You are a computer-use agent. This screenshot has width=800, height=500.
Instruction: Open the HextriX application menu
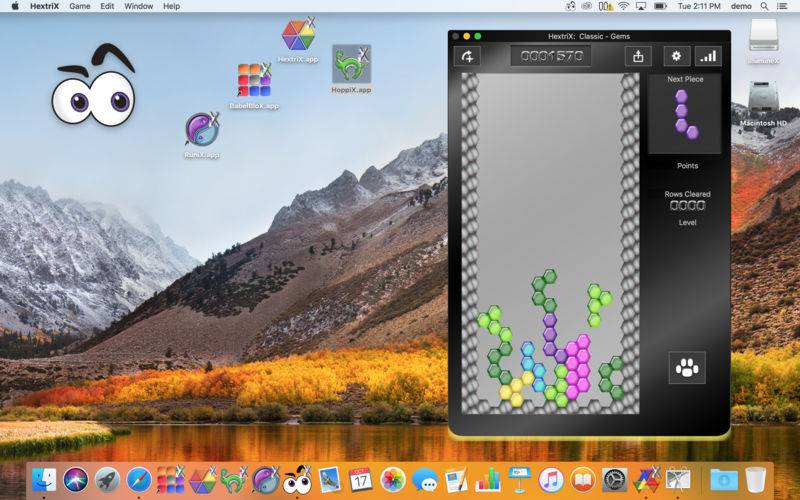44,6
